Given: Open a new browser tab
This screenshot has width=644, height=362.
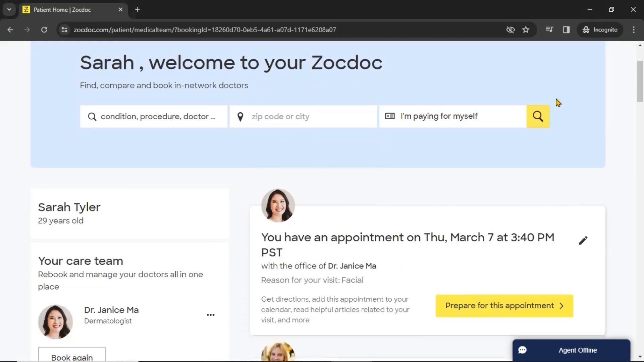Looking at the screenshot, I should click(x=138, y=10).
